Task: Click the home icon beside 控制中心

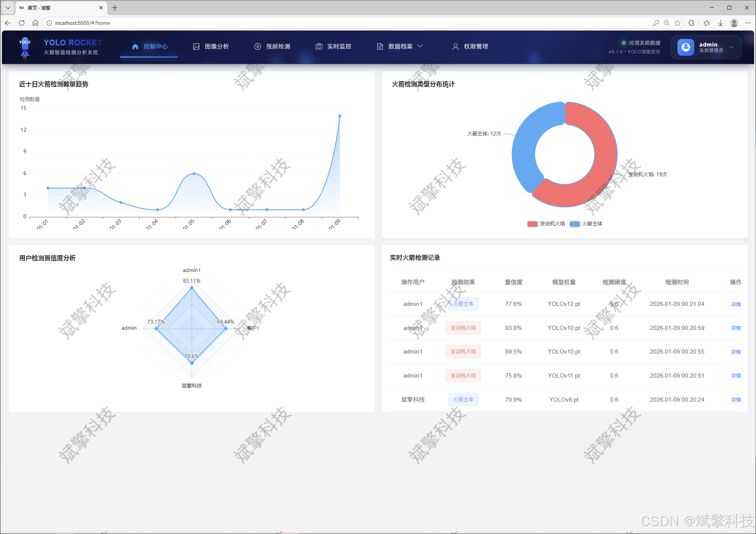Action: point(135,47)
